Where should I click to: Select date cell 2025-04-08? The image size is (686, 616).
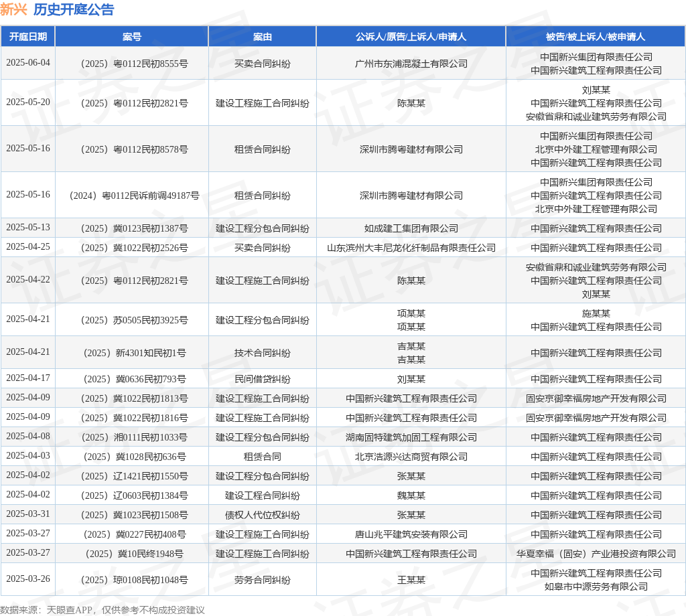(28, 436)
